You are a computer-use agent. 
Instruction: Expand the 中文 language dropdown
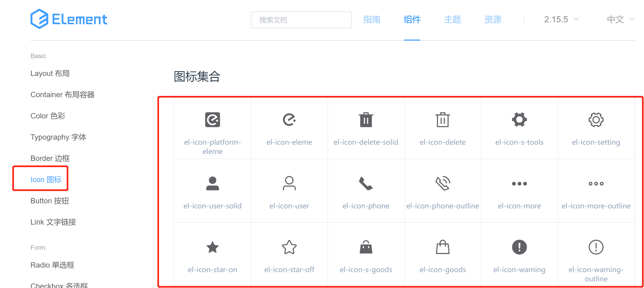pos(620,19)
